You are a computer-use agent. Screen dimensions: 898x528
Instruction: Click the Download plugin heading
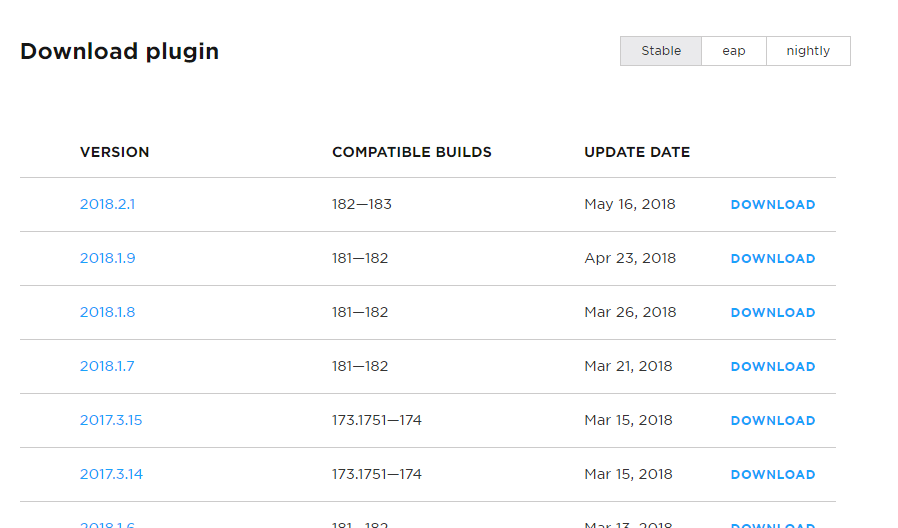(119, 51)
